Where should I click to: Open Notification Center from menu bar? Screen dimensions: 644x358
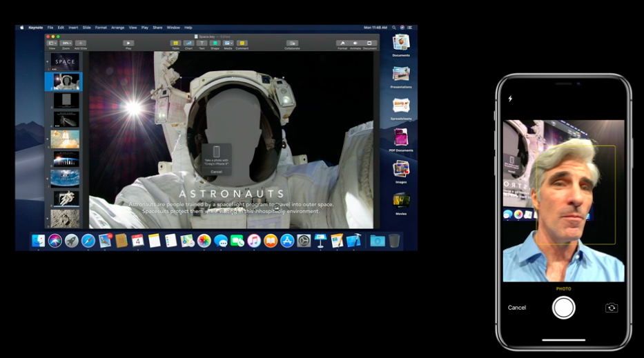[x=409, y=28]
